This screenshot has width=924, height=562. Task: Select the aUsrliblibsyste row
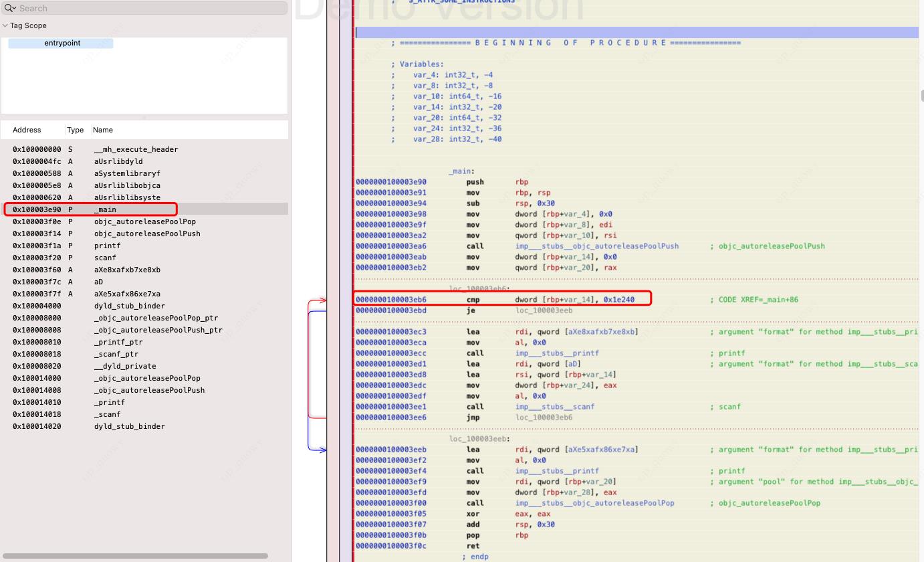[144, 197]
